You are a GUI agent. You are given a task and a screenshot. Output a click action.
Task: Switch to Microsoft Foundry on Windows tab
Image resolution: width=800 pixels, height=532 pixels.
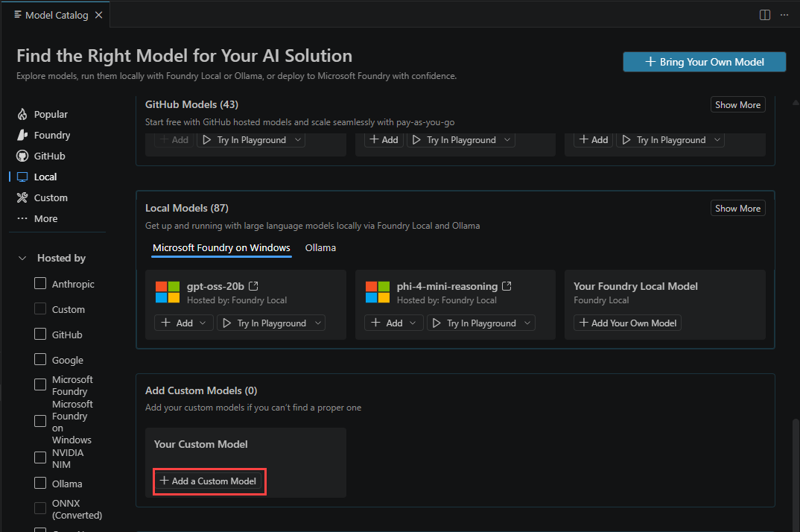[221, 247]
